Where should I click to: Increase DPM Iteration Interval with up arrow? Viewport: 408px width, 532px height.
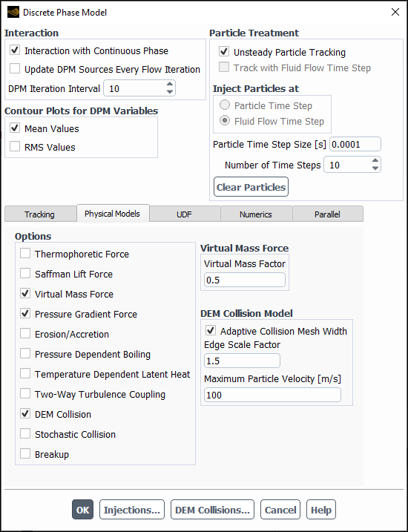coord(170,85)
